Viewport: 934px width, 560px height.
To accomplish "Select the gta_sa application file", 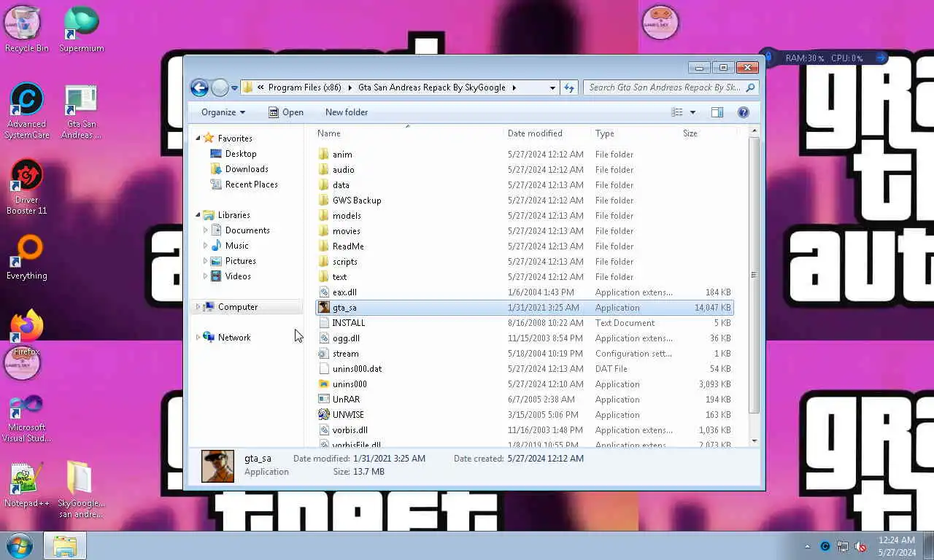I will coord(524,308).
